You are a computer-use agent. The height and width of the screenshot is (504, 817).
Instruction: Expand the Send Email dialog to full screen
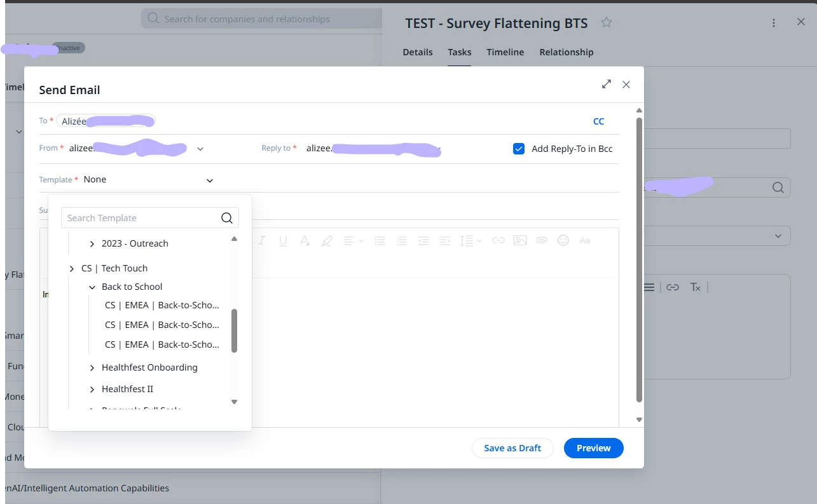coord(607,84)
